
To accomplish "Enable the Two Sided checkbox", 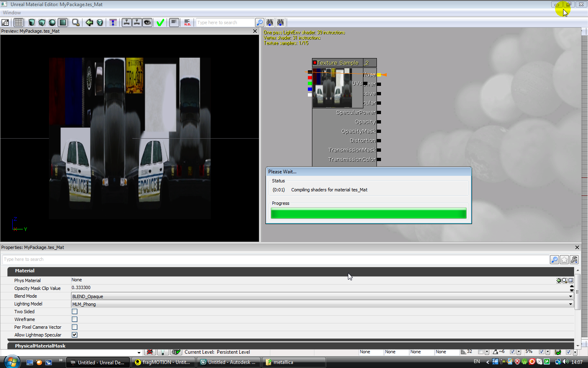I will click(x=75, y=312).
